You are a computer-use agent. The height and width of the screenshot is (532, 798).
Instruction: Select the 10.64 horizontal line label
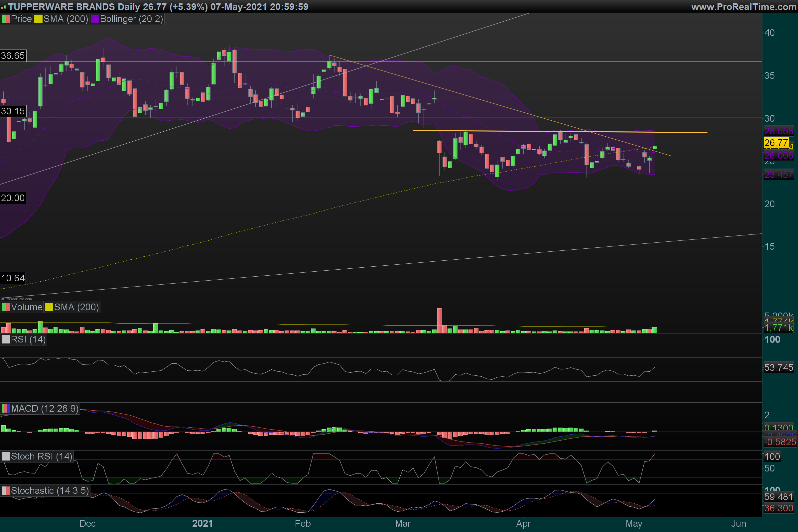coord(13,279)
